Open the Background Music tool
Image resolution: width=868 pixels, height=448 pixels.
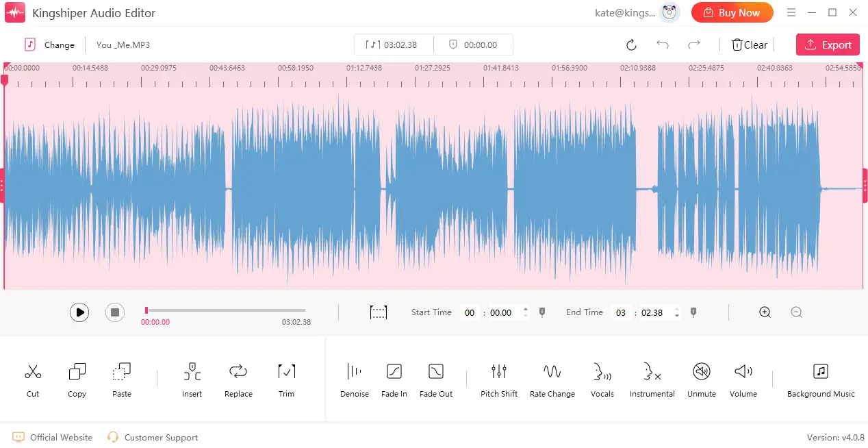pos(821,377)
